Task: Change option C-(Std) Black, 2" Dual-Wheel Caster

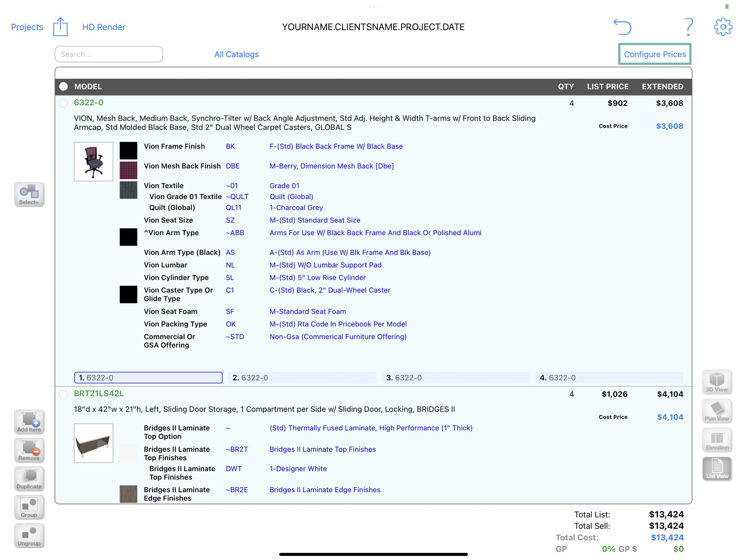Action: pos(330,290)
